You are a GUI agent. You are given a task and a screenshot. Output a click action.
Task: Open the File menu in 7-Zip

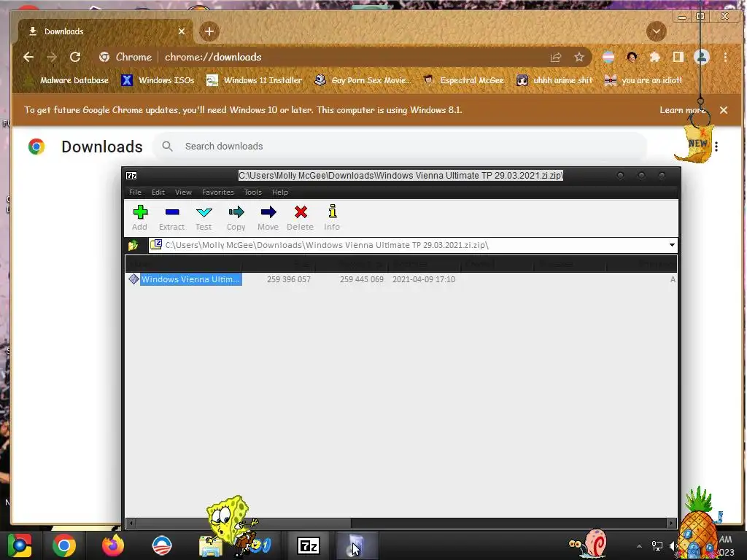pos(135,192)
